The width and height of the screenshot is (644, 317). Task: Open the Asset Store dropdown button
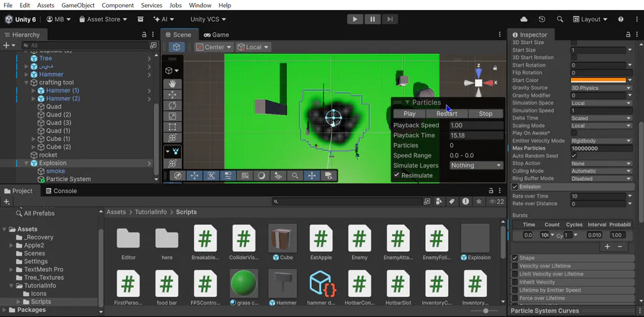(x=104, y=19)
